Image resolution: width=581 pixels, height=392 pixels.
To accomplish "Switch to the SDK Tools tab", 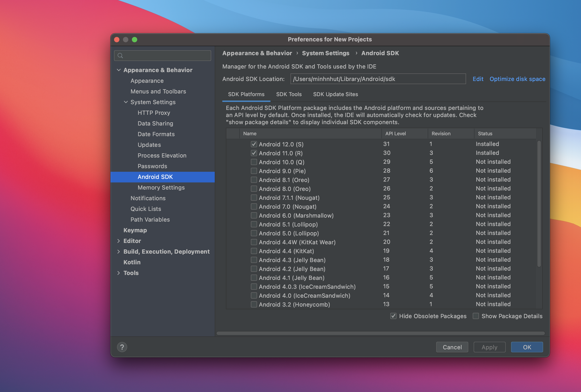I will [289, 94].
